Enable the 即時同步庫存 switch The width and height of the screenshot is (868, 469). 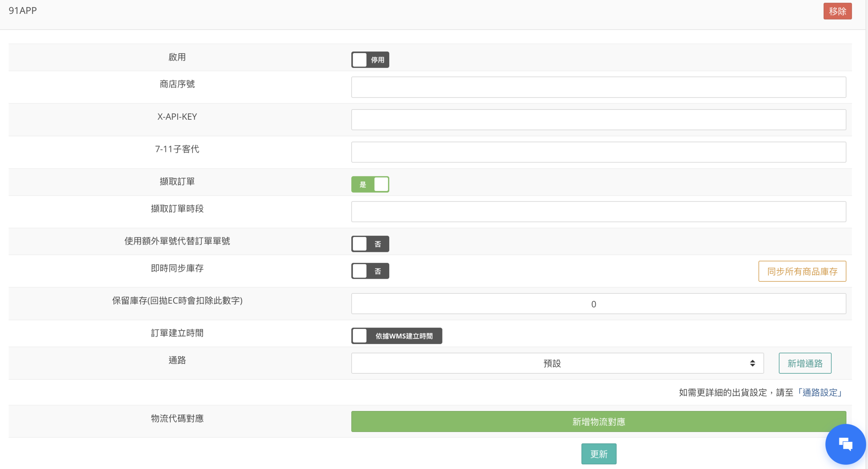[370, 271]
